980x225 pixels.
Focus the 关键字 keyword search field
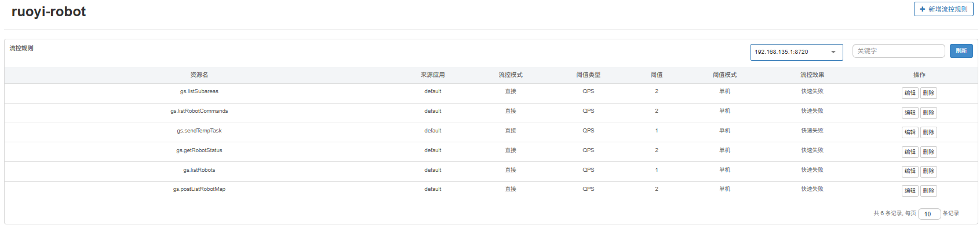pyautogui.click(x=898, y=51)
